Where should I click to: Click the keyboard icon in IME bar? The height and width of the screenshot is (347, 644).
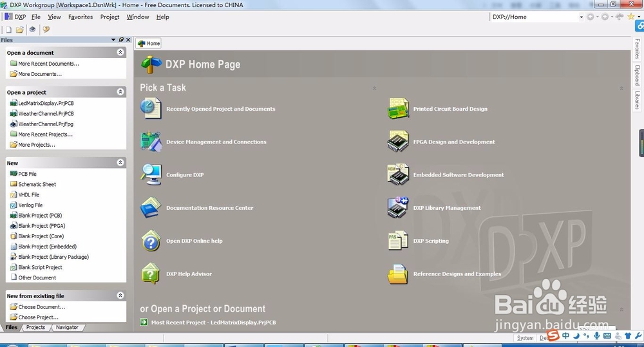[x=607, y=335]
